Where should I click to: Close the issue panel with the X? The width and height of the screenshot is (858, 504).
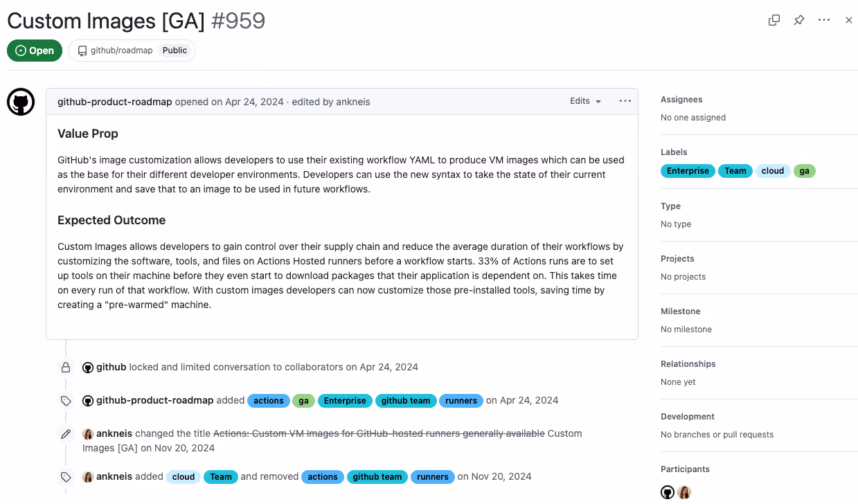tap(849, 20)
